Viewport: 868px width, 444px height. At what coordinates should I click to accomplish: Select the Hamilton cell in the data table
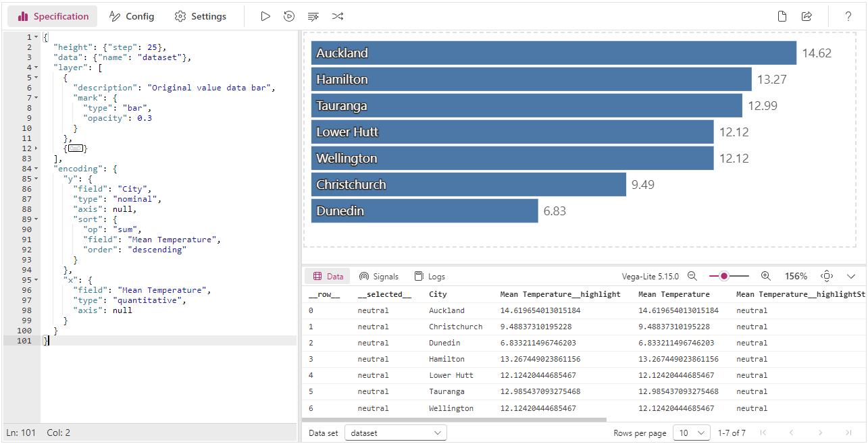[446, 359]
